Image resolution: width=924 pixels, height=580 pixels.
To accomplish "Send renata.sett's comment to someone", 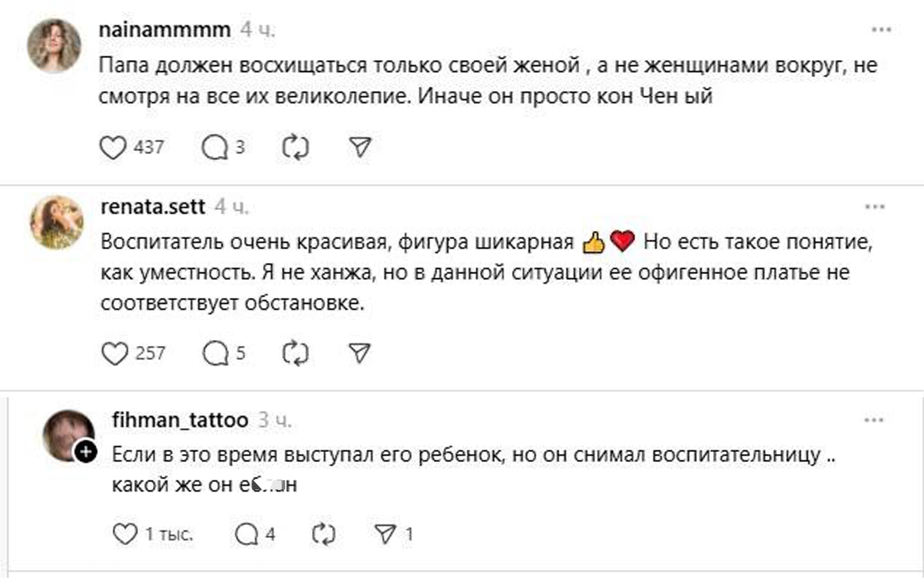I will click(x=359, y=353).
